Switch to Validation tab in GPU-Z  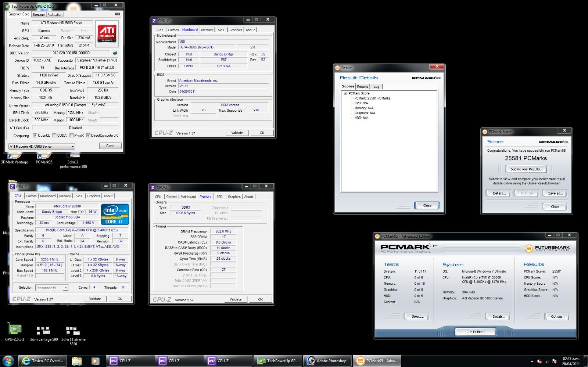55,15
